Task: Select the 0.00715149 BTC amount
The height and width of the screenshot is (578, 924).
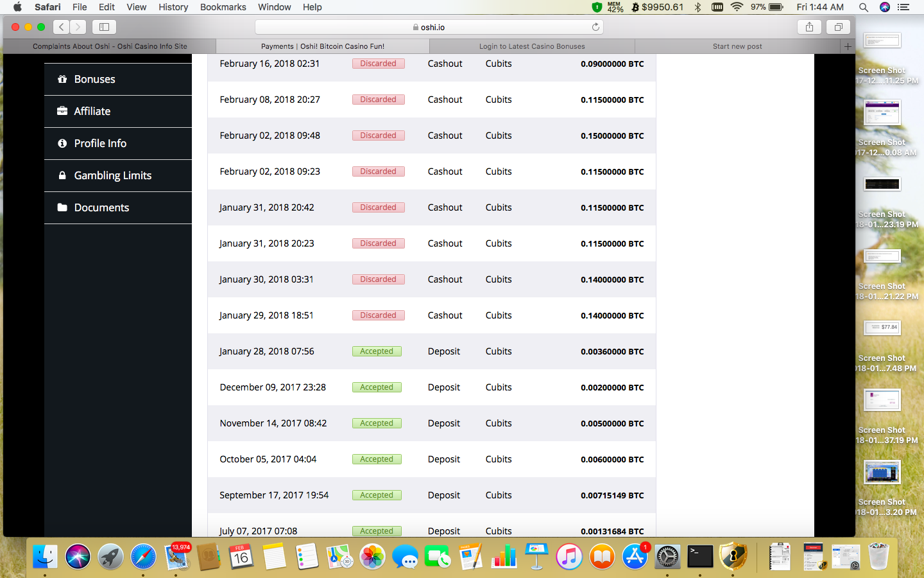Action: (x=612, y=496)
